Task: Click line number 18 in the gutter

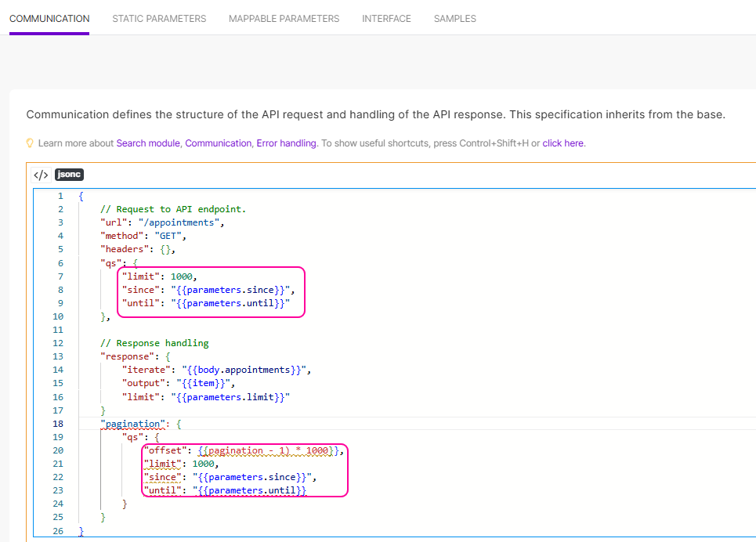Action: (x=60, y=424)
